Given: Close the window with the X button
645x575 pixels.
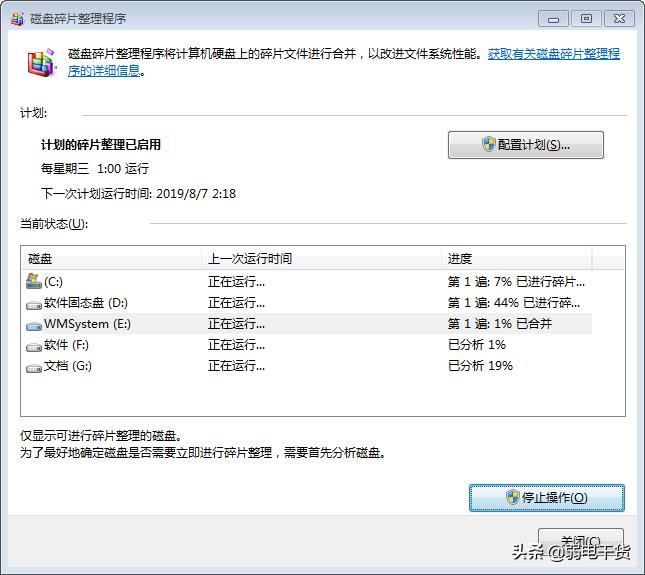Looking at the screenshot, I should click(x=619, y=19).
